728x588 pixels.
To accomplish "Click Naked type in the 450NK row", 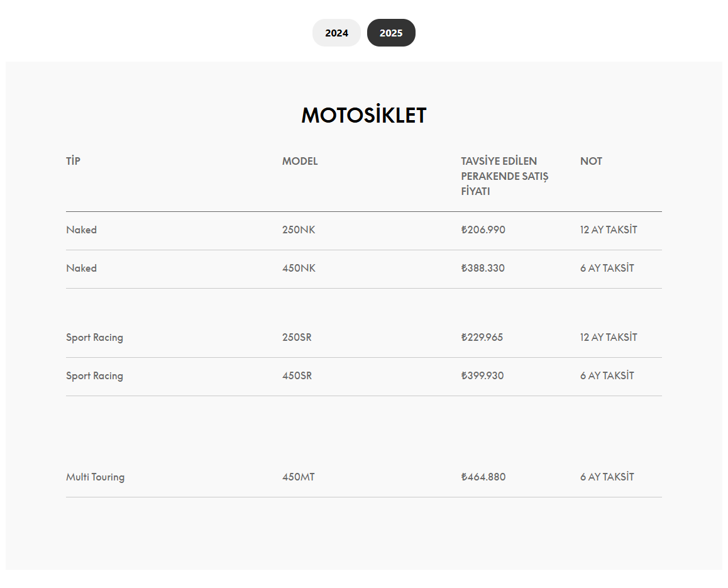I will 81,269.
